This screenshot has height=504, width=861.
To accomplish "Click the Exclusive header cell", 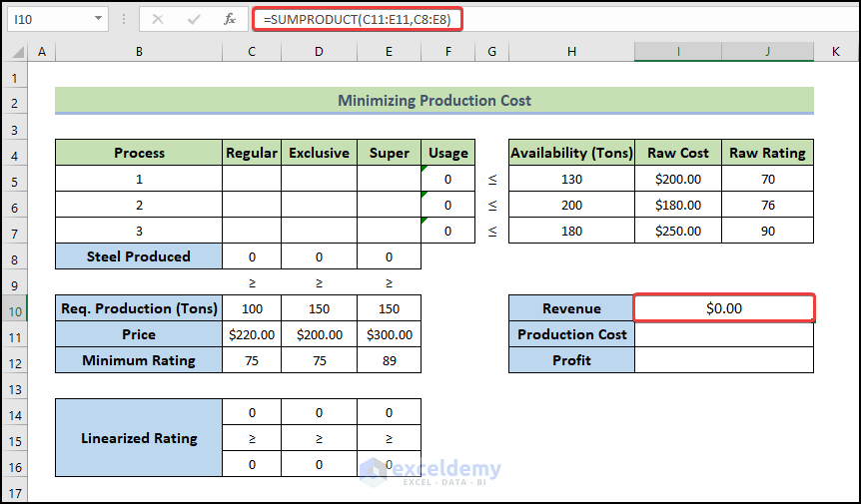I will click(319, 153).
